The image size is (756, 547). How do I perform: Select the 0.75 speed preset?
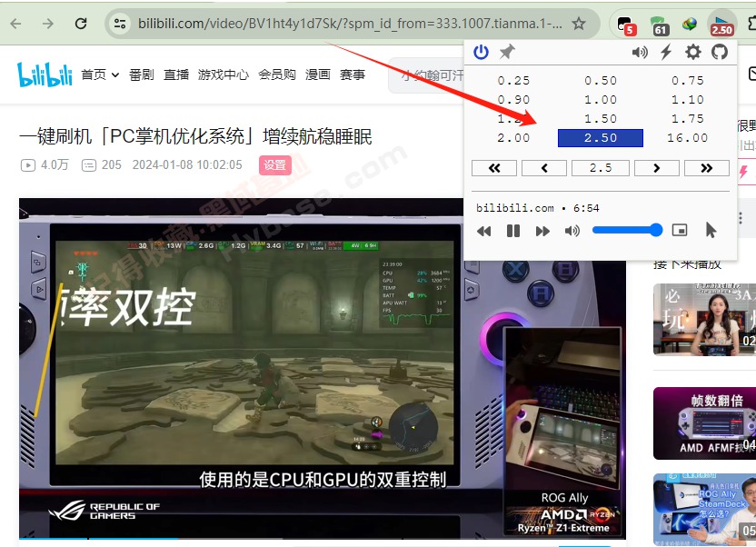click(x=688, y=81)
